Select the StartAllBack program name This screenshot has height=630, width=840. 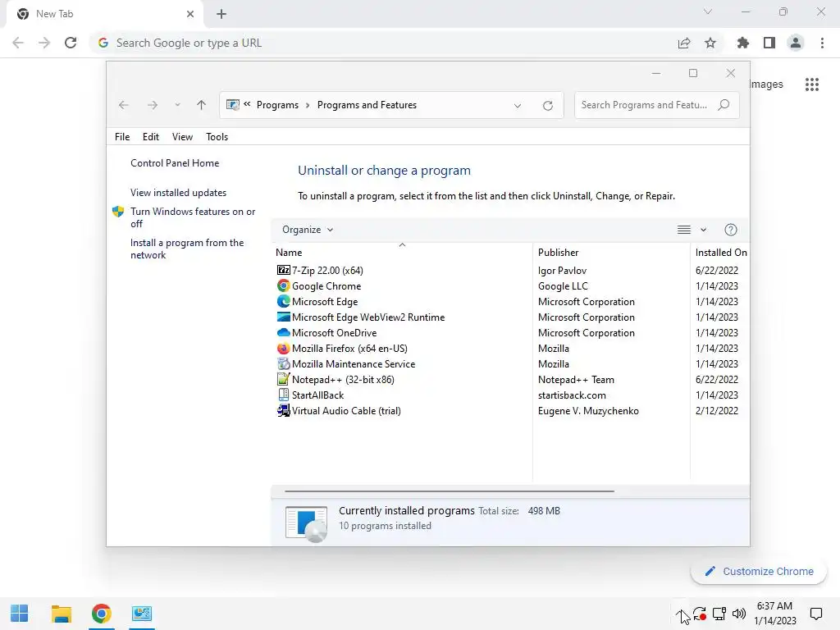(317, 395)
